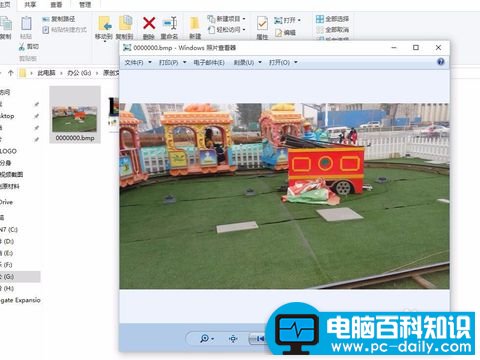Click 办公 (G:) in the address breadcrumb

[x=79, y=73]
